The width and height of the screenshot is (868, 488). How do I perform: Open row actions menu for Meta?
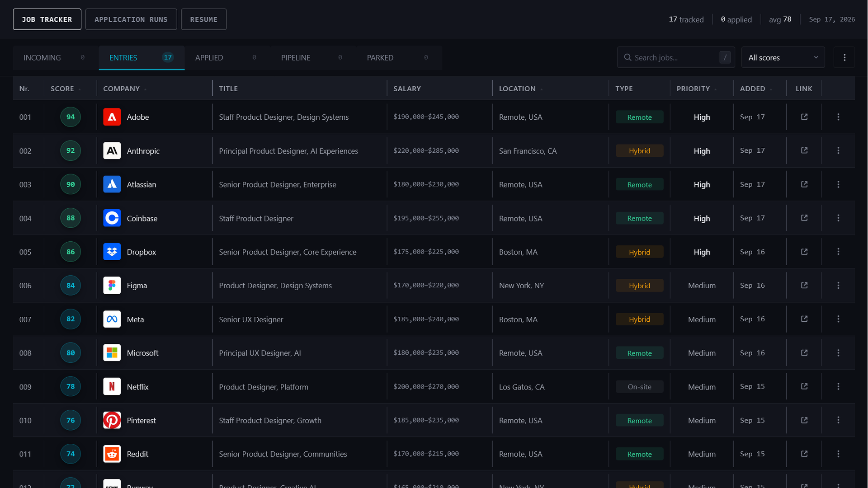[x=838, y=319]
